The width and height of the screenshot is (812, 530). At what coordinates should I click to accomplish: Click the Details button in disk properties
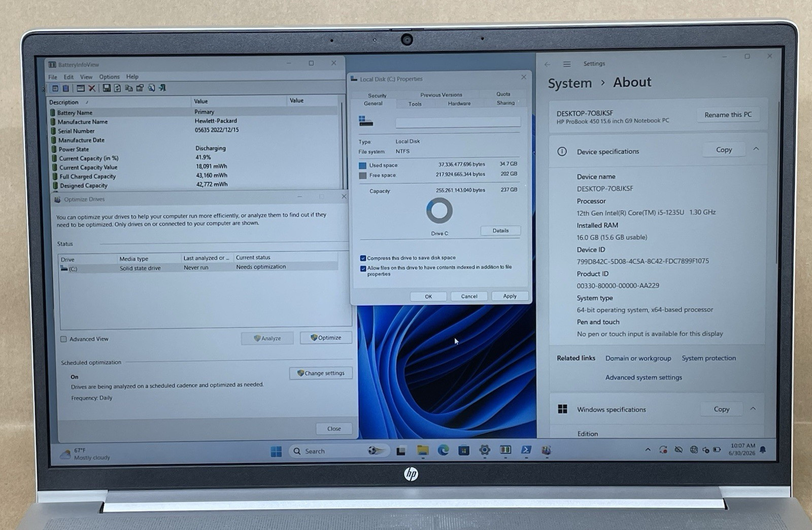(x=500, y=231)
